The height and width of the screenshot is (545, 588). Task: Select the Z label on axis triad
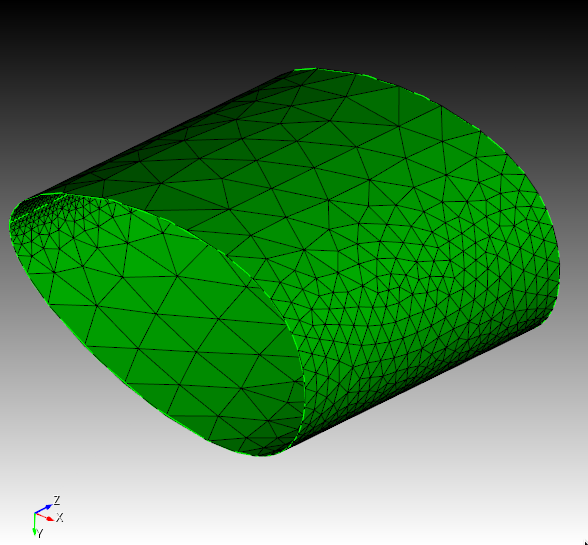tap(57, 500)
